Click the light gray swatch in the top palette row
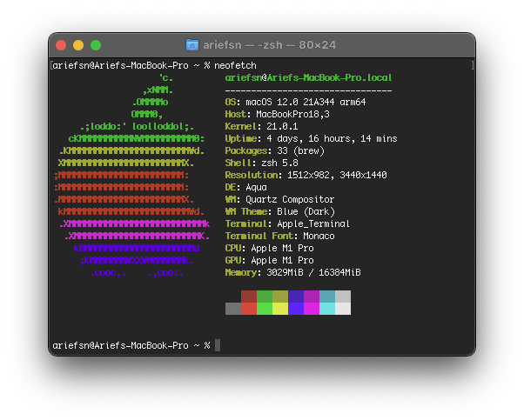This screenshot has width=524, height=420. point(343,297)
